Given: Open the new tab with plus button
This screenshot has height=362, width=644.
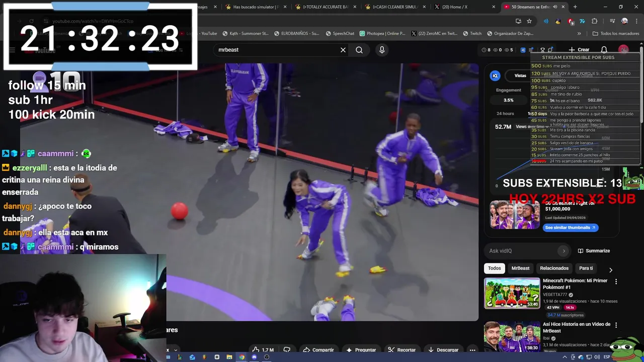Looking at the screenshot, I should point(575,7).
